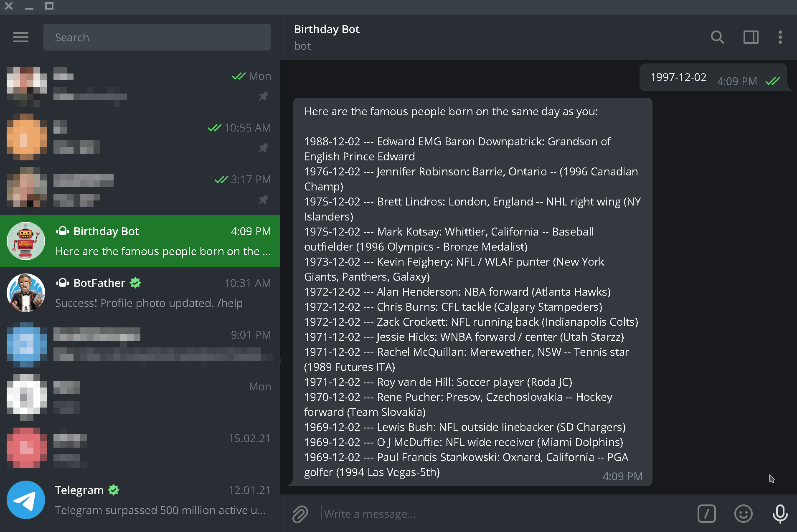Toggle the right info side panel
Screen dimensions: 797x532
pyautogui.click(x=751, y=37)
